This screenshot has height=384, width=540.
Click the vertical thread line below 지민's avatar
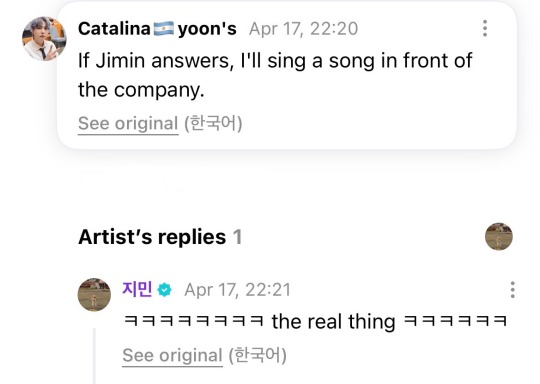click(x=94, y=356)
